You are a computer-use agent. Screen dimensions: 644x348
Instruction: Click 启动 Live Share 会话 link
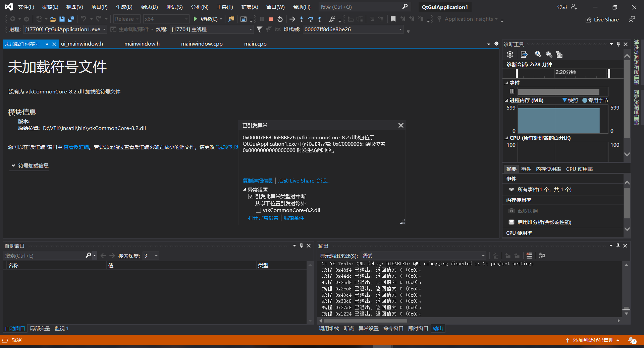(x=304, y=181)
